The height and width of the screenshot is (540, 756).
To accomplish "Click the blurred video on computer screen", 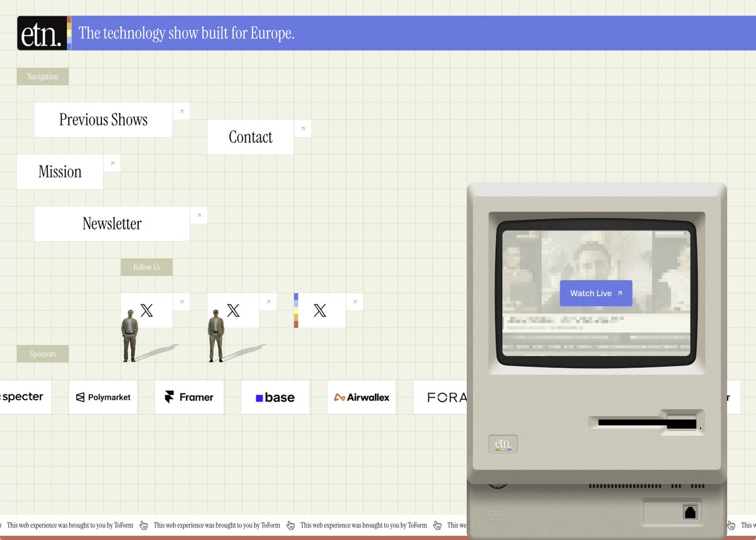I will click(x=596, y=295).
